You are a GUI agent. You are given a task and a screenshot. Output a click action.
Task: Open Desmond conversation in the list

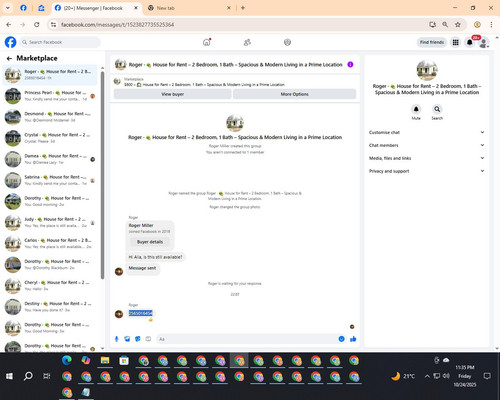point(50,117)
